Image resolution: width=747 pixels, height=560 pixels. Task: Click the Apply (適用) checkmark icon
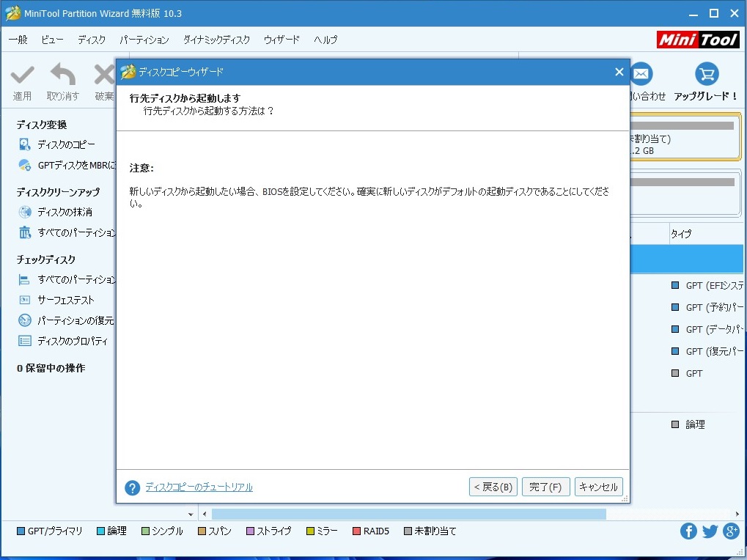(22, 75)
